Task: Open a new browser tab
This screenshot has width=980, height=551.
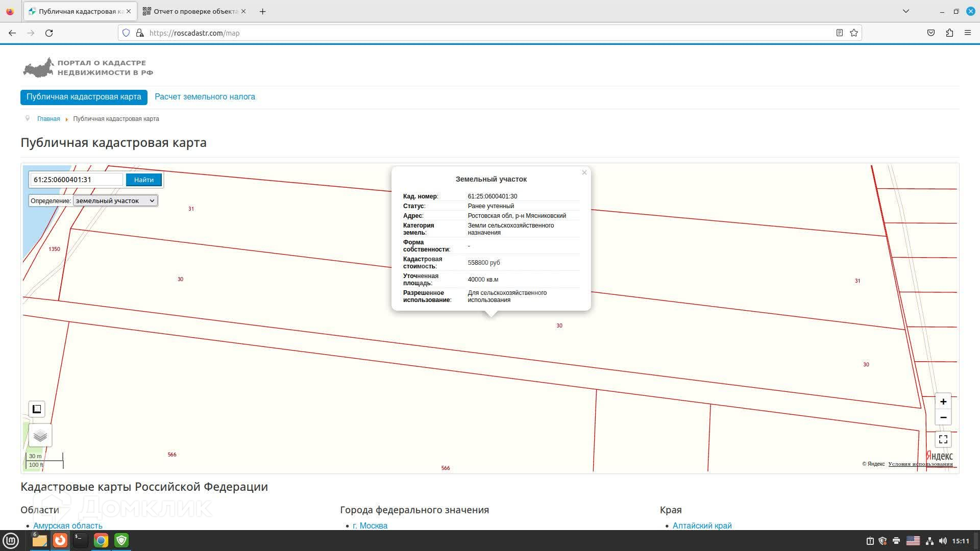Action: click(x=262, y=11)
